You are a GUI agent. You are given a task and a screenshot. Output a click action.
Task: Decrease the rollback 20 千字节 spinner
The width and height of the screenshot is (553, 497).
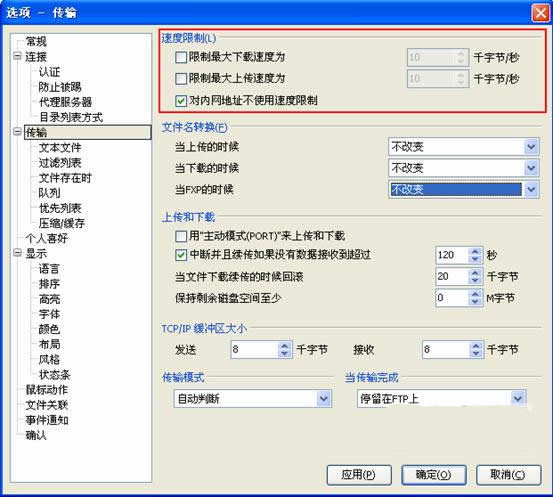(475, 280)
